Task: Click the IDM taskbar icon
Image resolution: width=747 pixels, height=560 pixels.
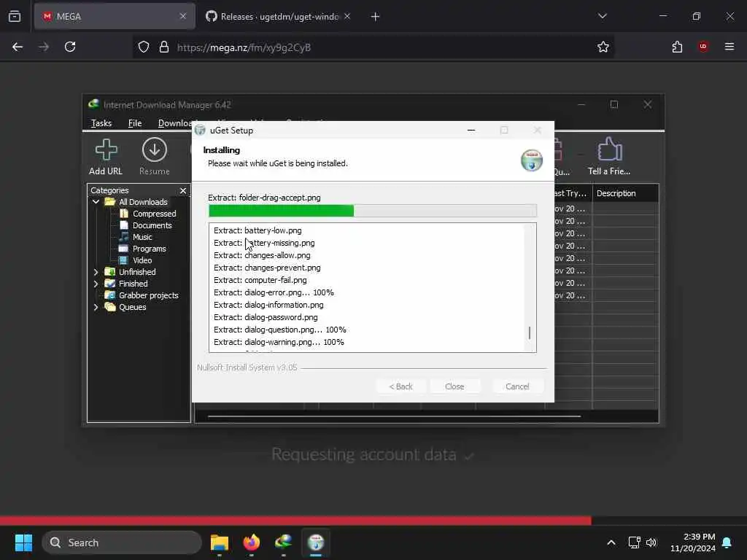Action: tap(284, 542)
